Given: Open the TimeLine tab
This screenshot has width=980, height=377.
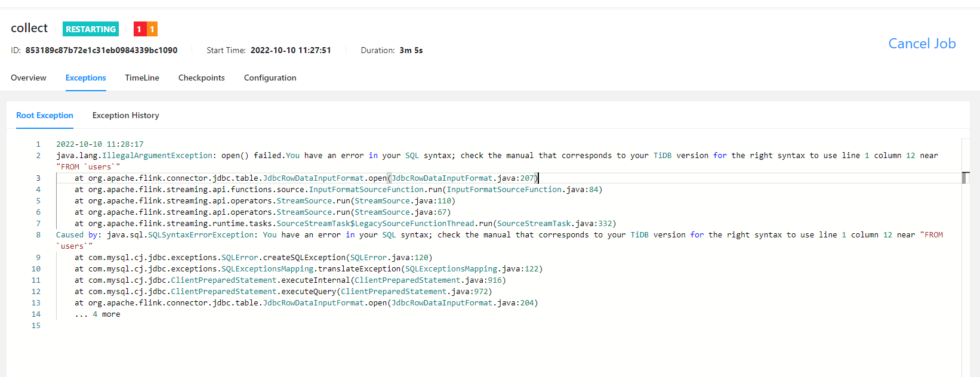Looking at the screenshot, I should tap(142, 78).
